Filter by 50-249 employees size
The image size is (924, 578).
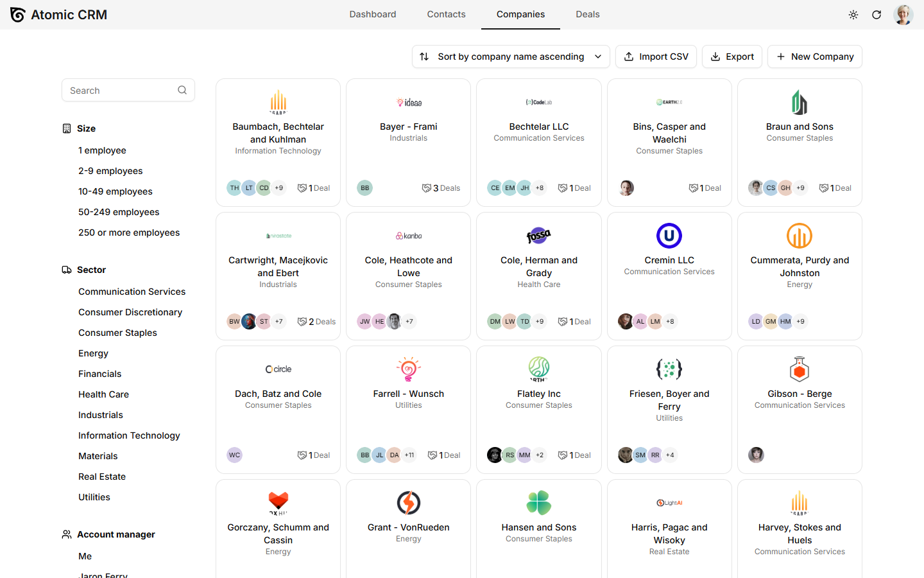pyautogui.click(x=119, y=212)
